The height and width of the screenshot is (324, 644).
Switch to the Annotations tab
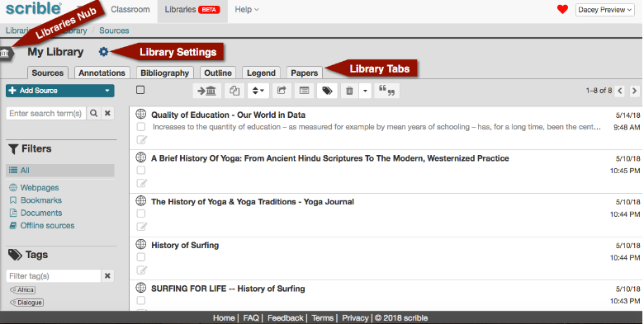pos(102,73)
